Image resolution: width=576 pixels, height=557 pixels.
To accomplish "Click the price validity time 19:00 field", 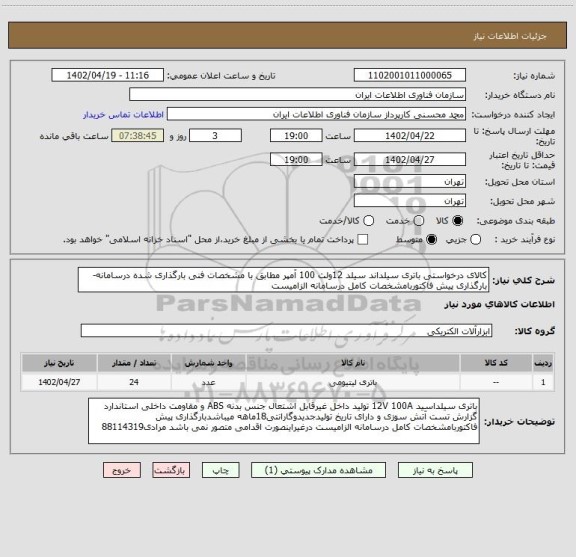I will coord(296,159).
